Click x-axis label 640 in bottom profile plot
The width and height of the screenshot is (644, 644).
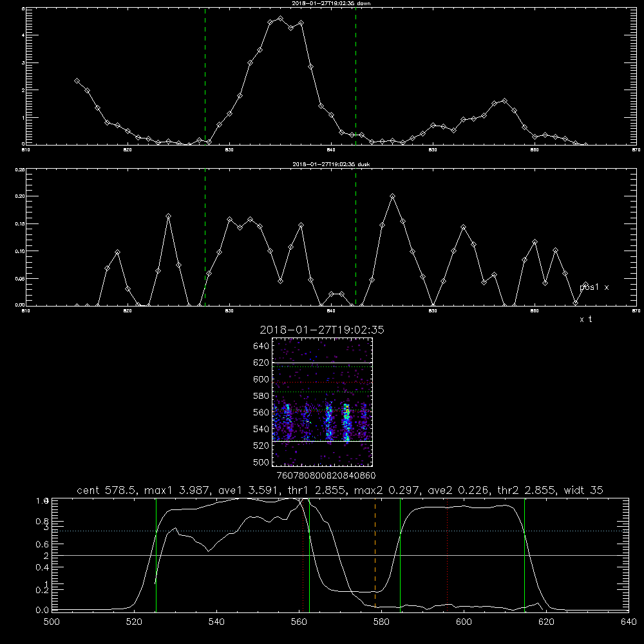tap(629, 622)
